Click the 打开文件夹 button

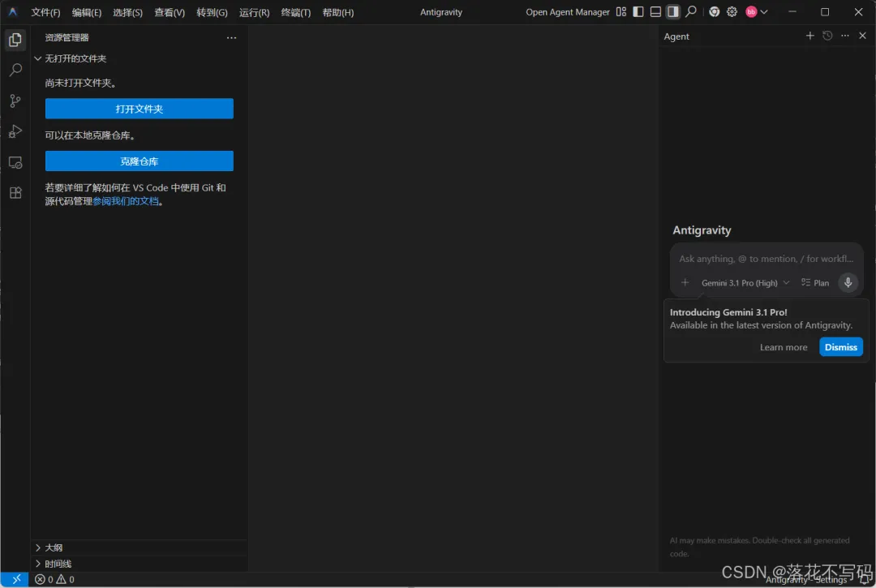coord(140,109)
